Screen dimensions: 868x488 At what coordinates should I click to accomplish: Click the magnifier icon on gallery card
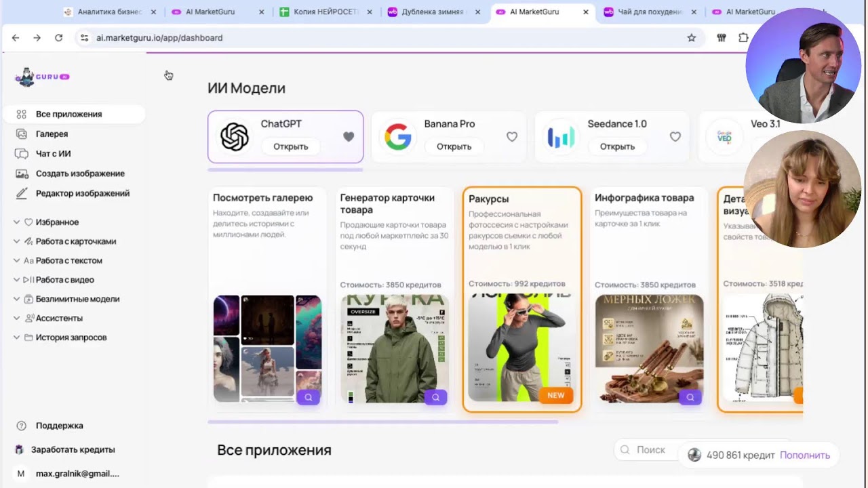pos(309,397)
